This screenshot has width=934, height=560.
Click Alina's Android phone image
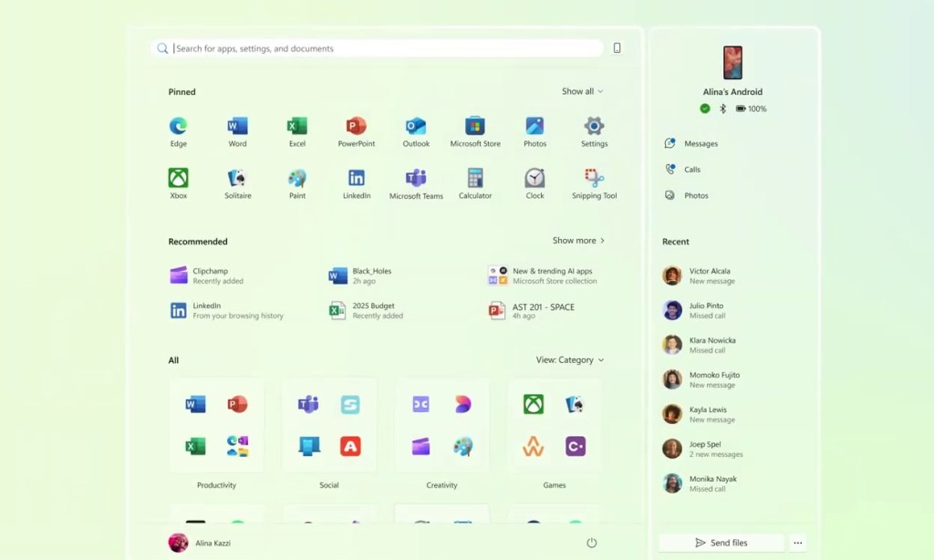[732, 63]
